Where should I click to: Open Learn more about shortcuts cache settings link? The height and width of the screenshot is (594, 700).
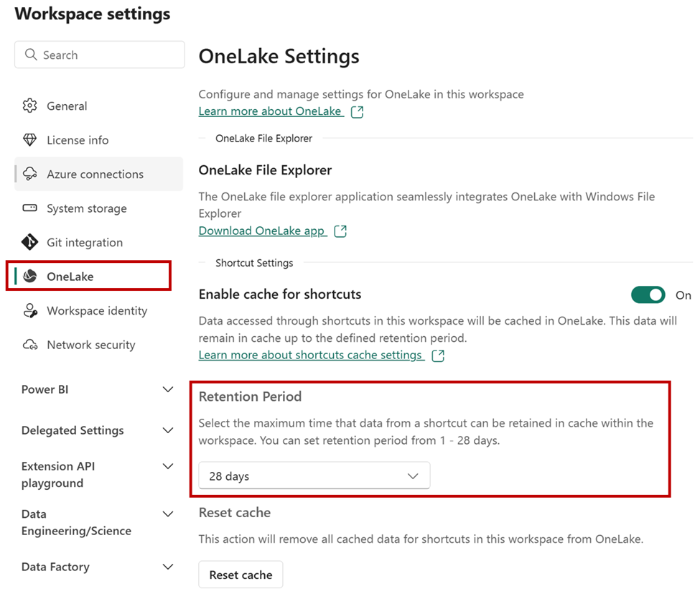click(x=311, y=355)
